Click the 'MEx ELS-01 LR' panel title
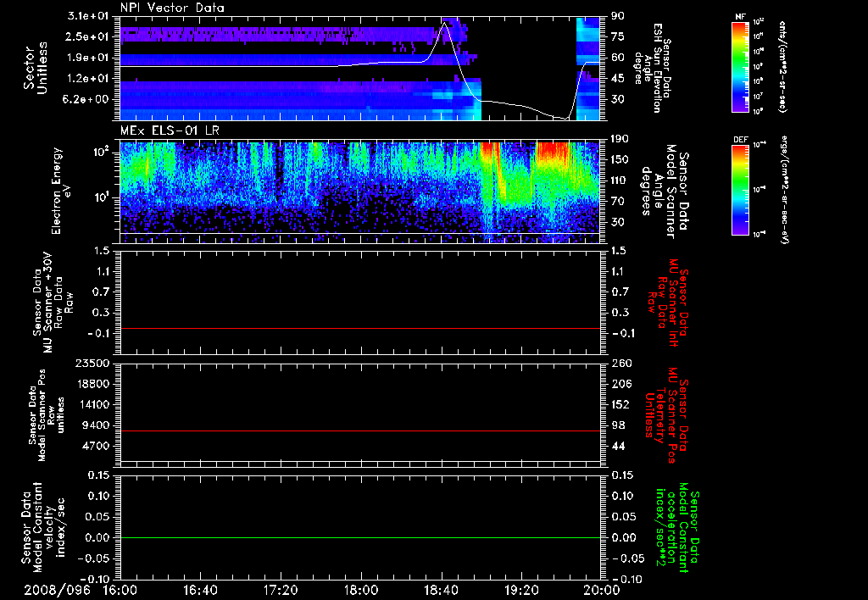 (x=170, y=131)
